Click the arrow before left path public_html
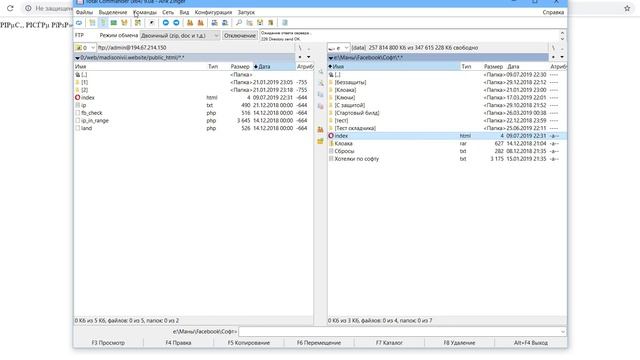Image resolution: width=640 pixels, height=360 pixels. point(77,58)
